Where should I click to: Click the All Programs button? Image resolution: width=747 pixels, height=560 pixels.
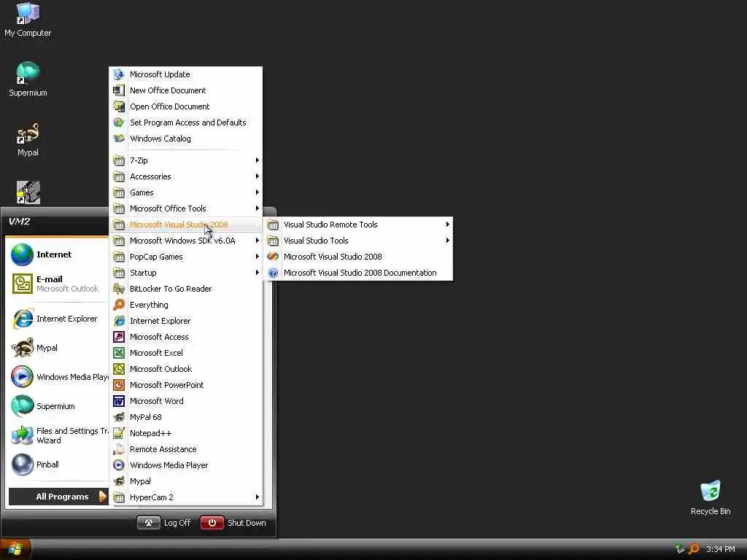tap(58, 497)
